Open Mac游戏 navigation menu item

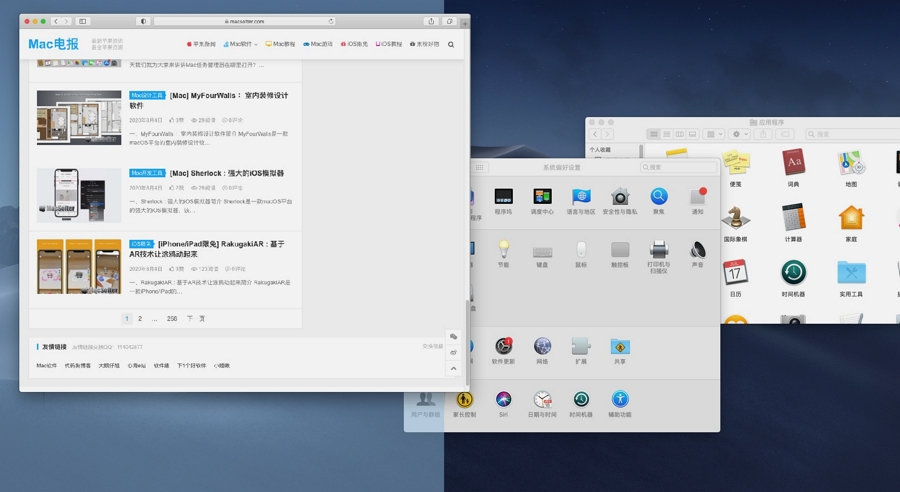[x=318, y=44]
